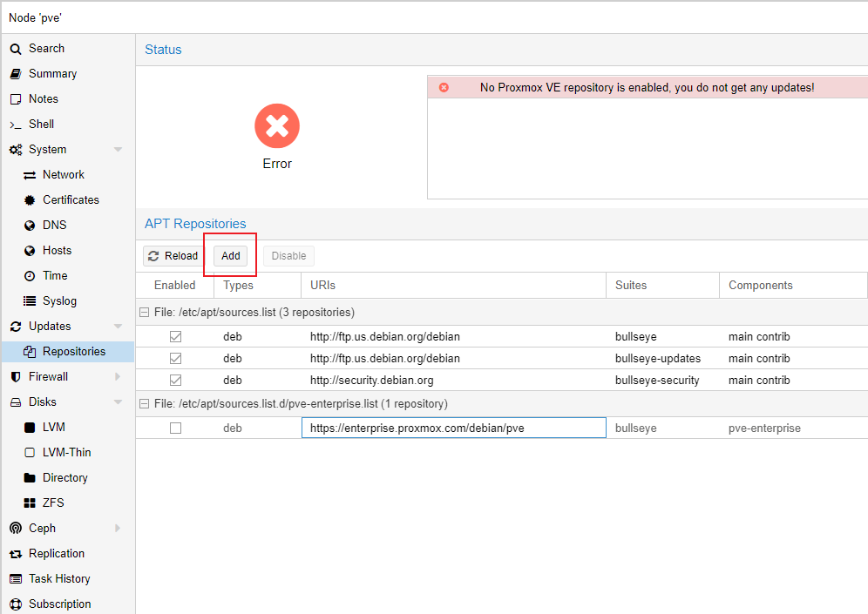Screen dimensions: 868x614
Task: Click the Disks drive icon
Action: click(x=16, y=402)
